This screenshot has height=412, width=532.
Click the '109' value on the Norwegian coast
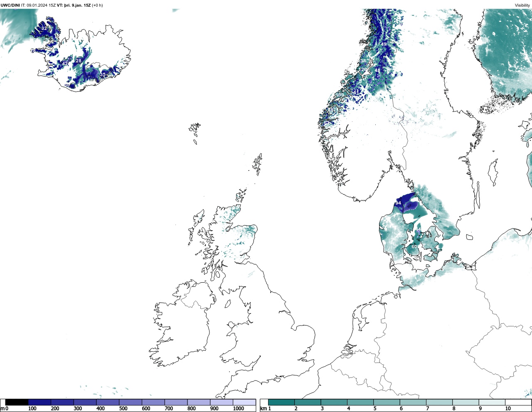point(340,95)
